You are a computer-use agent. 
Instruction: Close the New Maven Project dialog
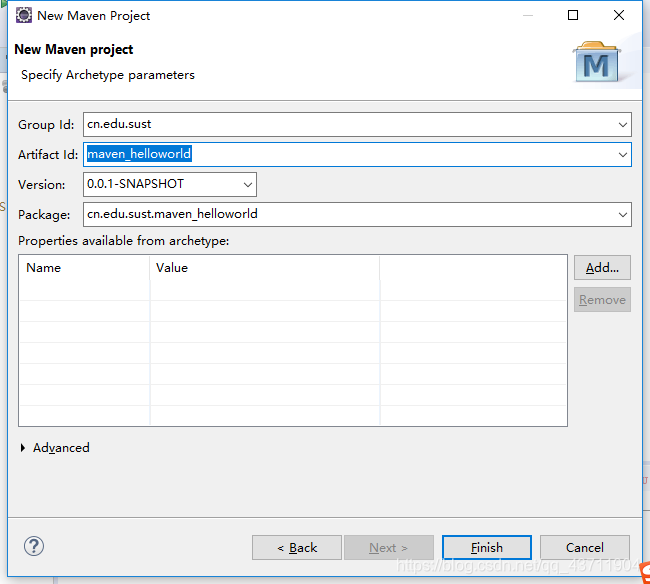tap(618, 15)
